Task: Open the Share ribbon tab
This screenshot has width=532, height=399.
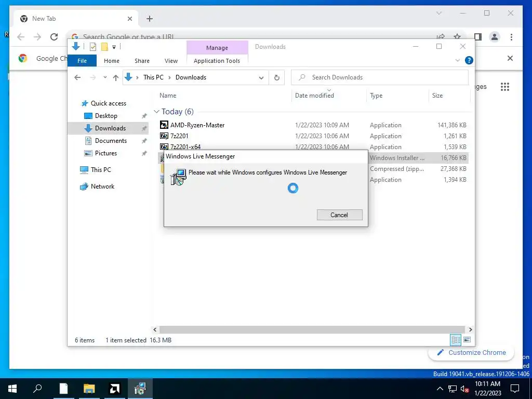Action: [x=142, y=61]
